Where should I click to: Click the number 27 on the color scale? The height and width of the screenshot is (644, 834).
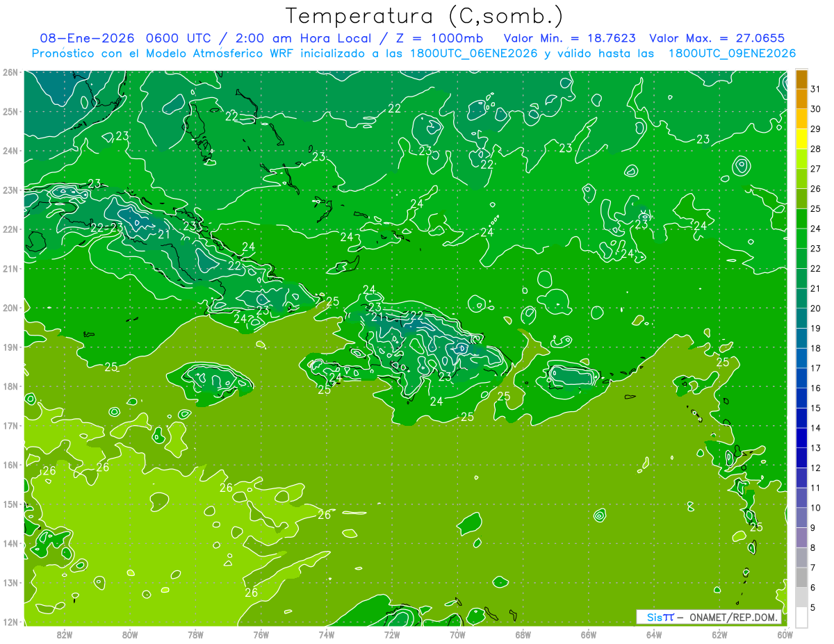(x=816, y=169)
